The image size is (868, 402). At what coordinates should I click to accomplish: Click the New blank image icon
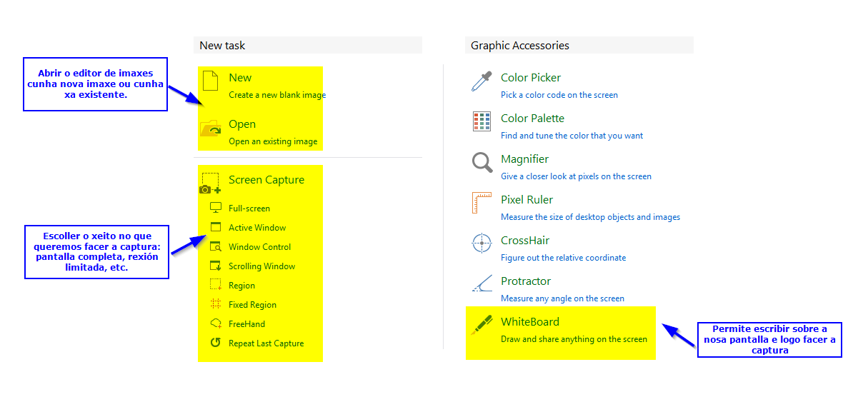(210, 81)
